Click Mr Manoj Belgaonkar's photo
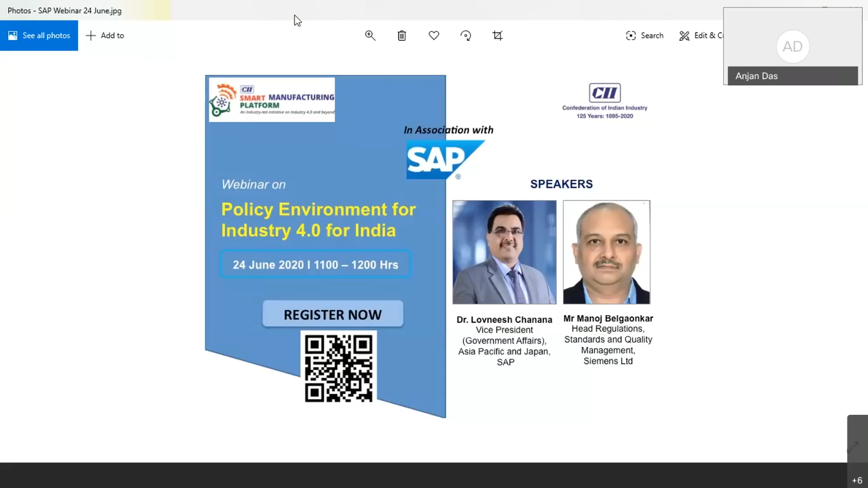The image size is (868, 488). 607,252
